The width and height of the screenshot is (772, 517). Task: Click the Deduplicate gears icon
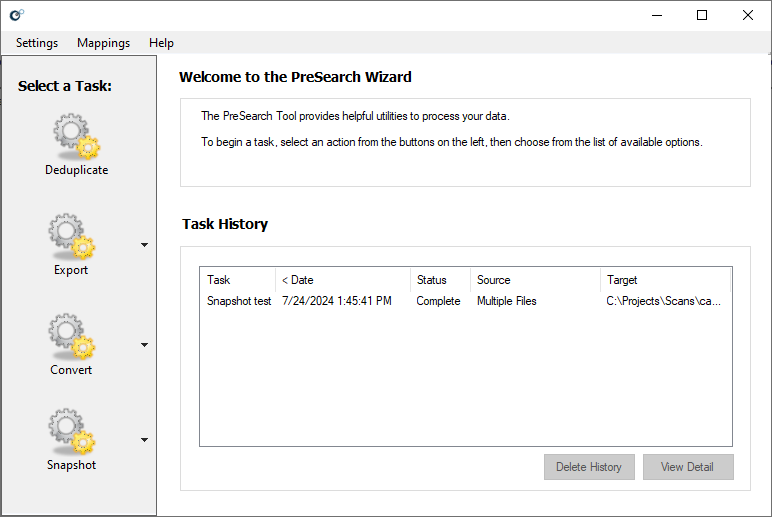[76, 137]
